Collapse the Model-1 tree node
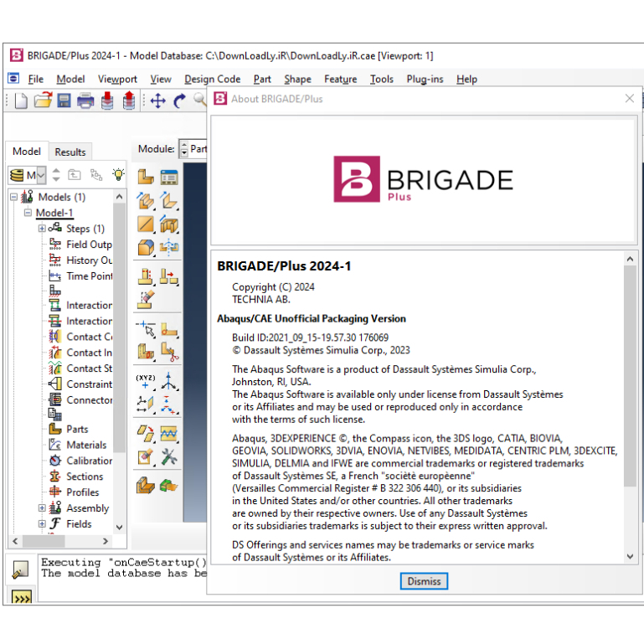Image resolution: width=644 pixels, height=644 pixels. pos(28,213)
